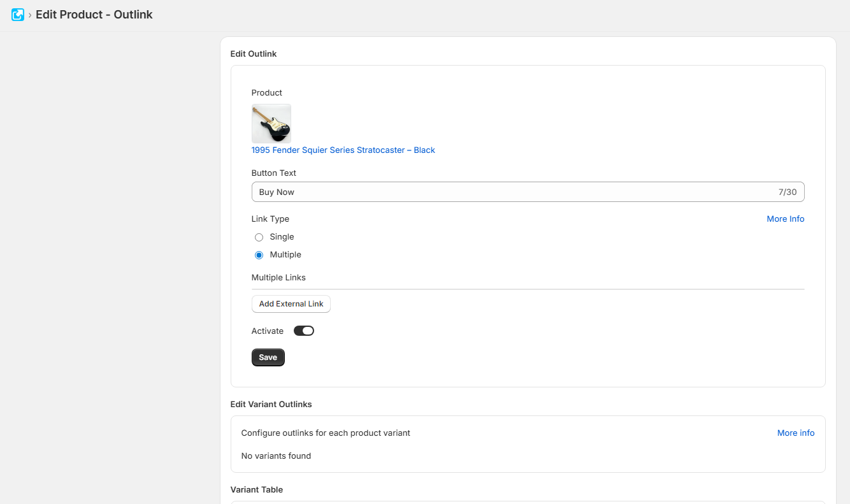Click the 'No variants found' text

276,456
